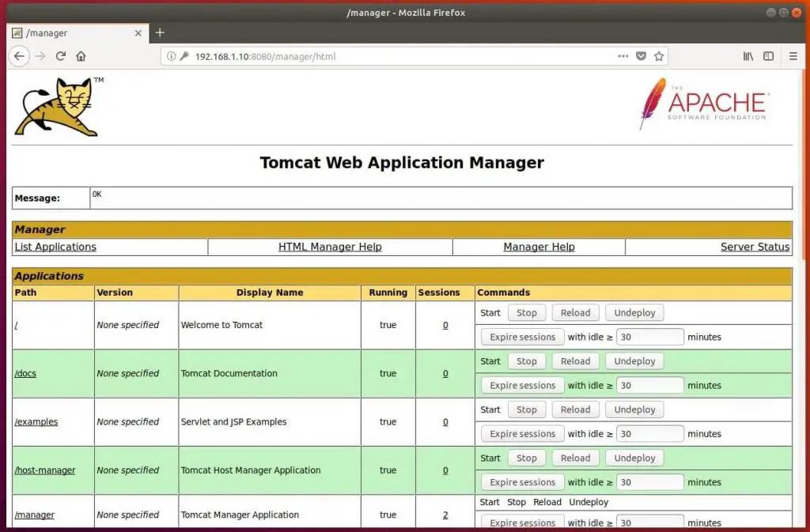Select the 'Tomcat Manager Application' display name text

240,515
